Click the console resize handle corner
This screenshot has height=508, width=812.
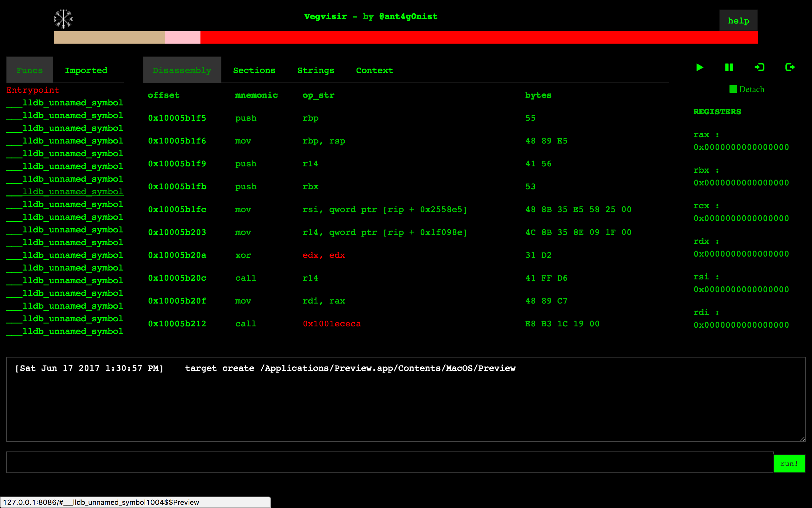pos(802,439)
